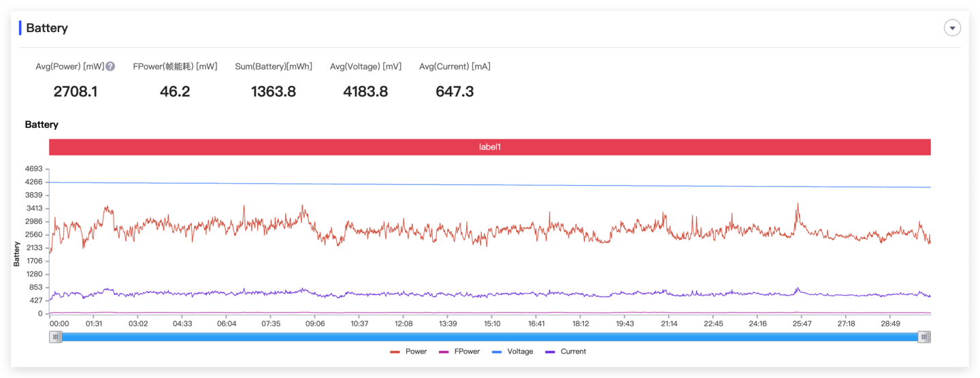Click the Avg(Voltage) value 4183.8
The width and height of the screenshot is (980, 378).
[365, 92]
